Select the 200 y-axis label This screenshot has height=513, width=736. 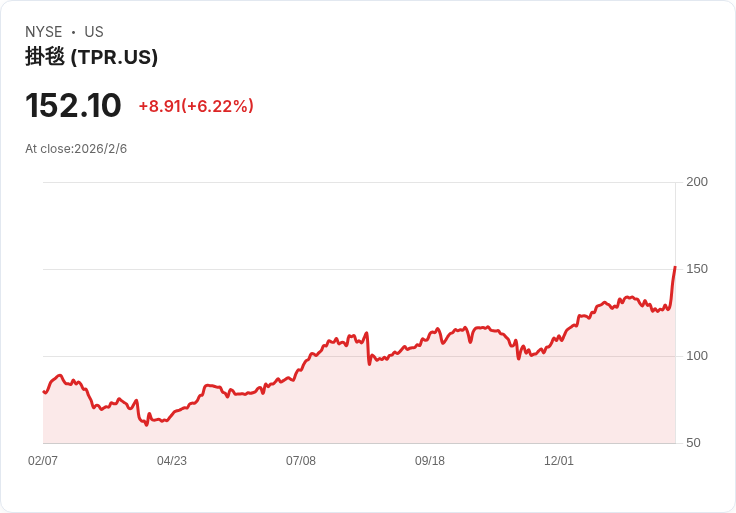[x=697, y=182]
